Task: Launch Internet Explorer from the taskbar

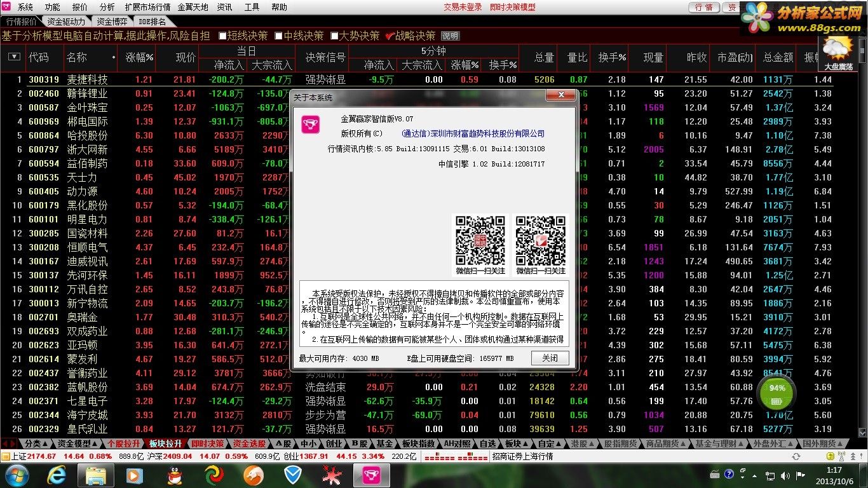Action: coord(57,475)
